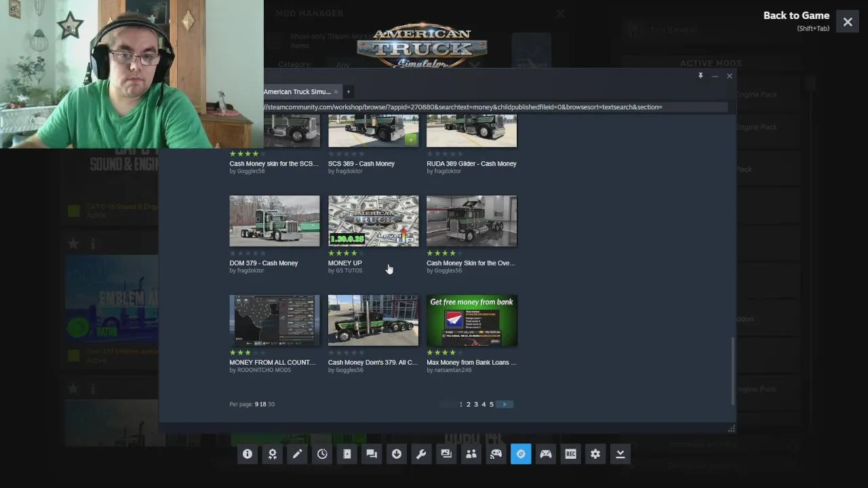Viewport: 868px width, 488px height.
Task: Close the American Truck Simulator browser tab
Action: tap(336, 91)
